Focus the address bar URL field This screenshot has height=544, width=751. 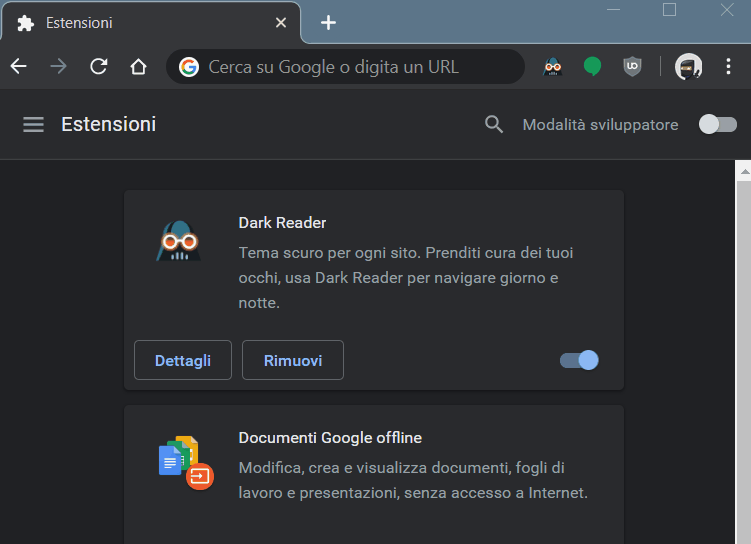[x=345, y=67]
